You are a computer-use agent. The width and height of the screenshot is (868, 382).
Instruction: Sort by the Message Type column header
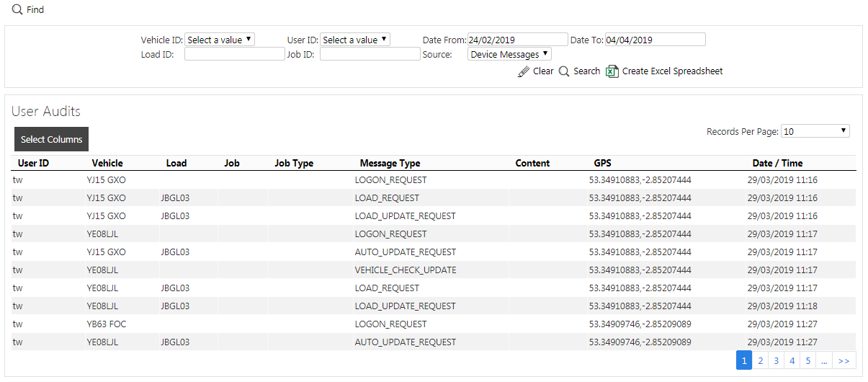pos(390,164)
